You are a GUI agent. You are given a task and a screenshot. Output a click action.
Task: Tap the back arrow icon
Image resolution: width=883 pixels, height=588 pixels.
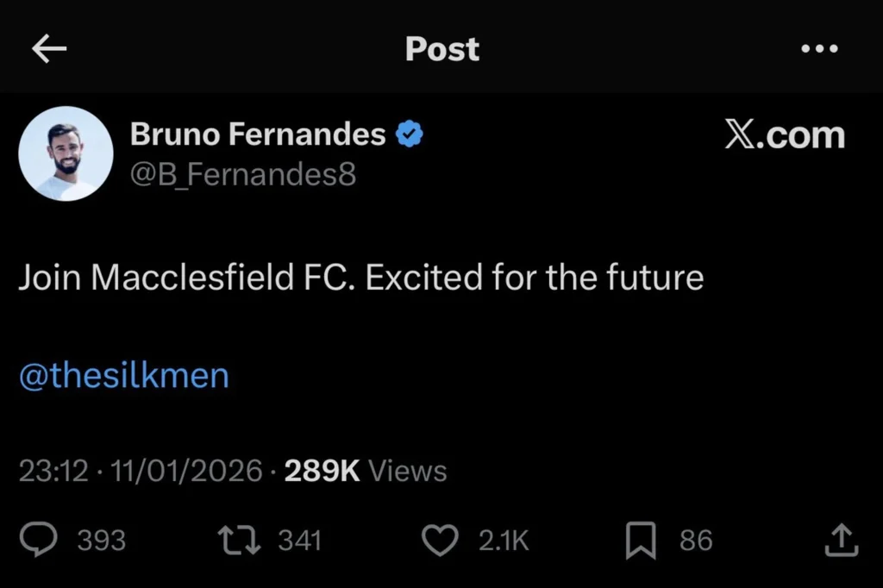tap(49, 50)
